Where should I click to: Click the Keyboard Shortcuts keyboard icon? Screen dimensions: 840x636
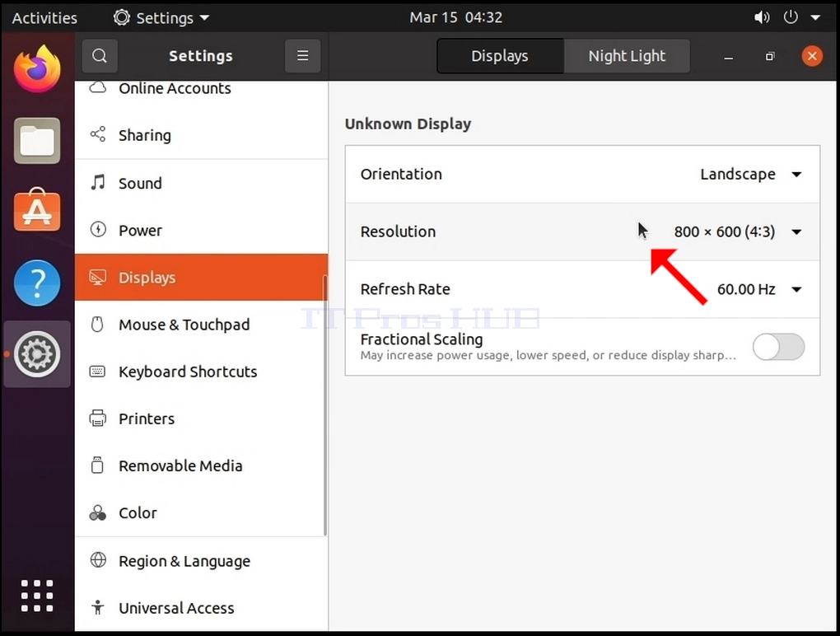tap(97, 372)
